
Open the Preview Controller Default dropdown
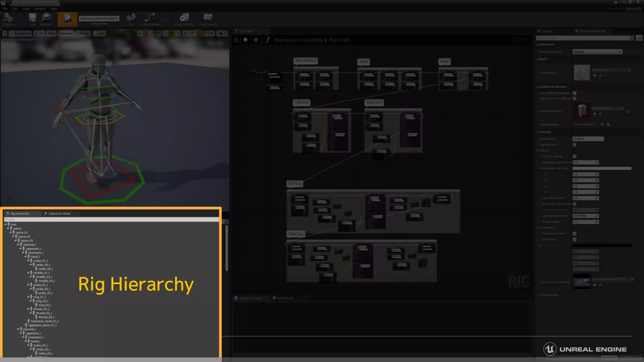pos(597,52)
